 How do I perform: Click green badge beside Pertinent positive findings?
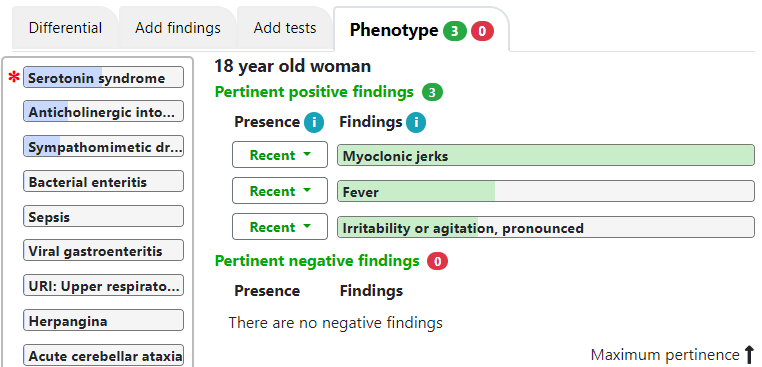432,92
